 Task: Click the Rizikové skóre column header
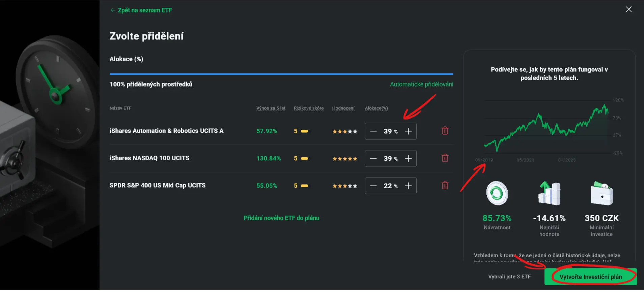[x=309, y=108]
